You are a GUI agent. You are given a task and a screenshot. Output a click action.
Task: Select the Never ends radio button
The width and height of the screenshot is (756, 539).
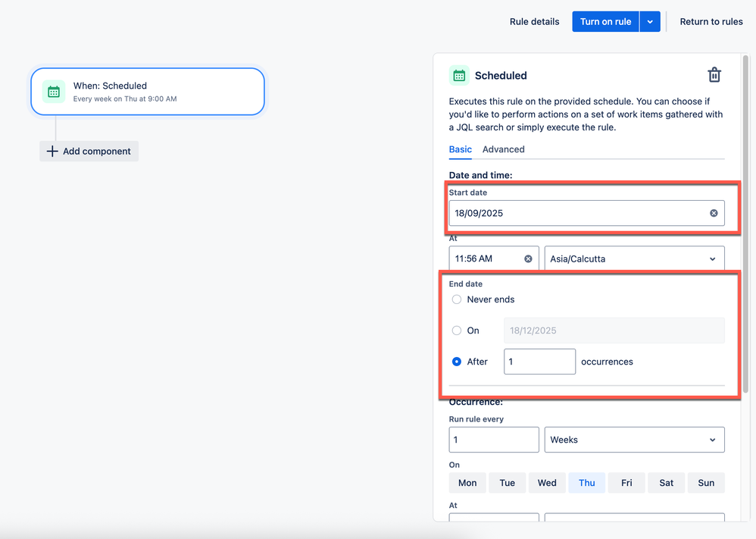[x=457, y=299]
